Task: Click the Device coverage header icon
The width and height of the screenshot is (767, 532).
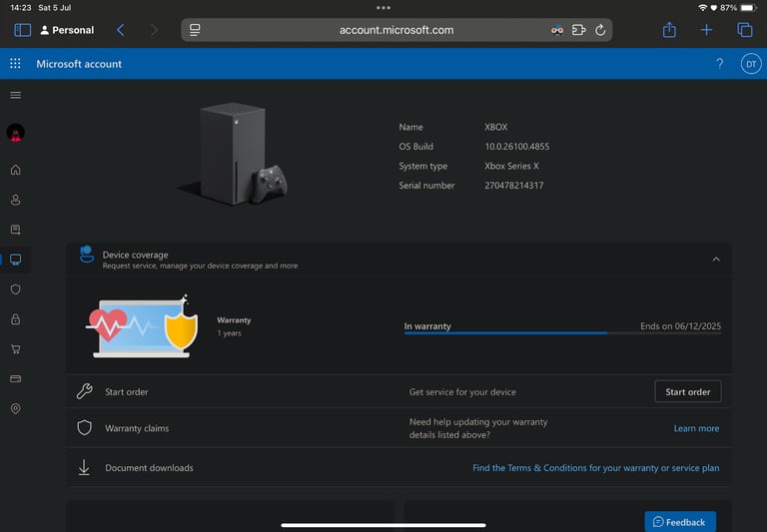Action: pos(87,255)
